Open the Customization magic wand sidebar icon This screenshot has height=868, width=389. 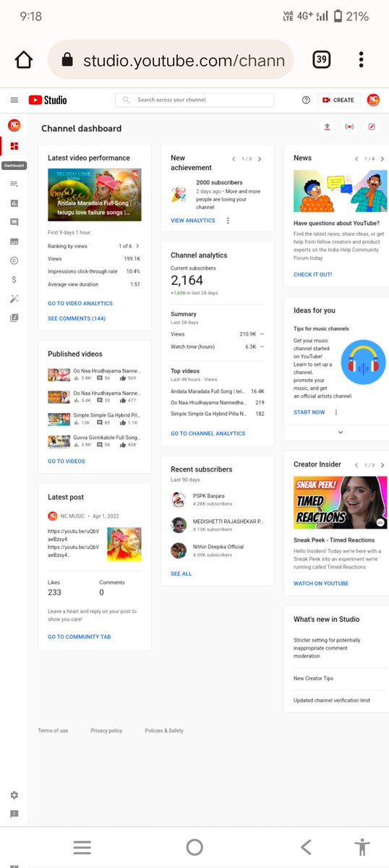[x=14, y=298]
